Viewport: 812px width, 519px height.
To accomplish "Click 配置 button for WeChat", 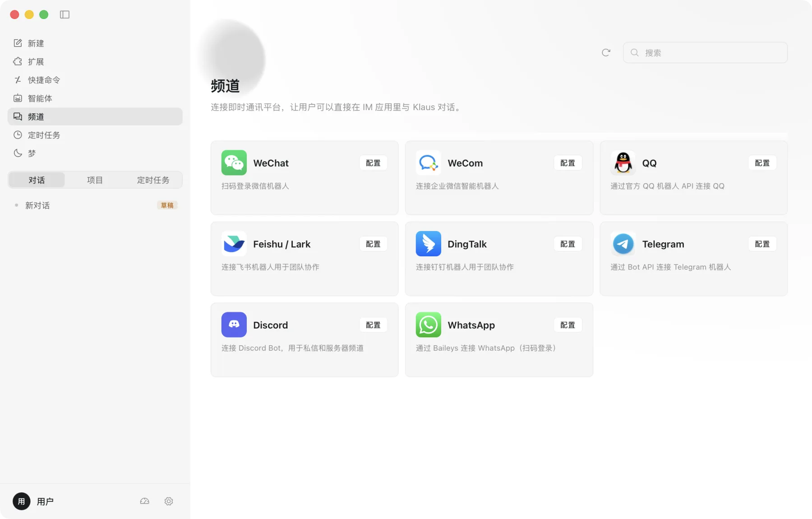I will click(x=373, y=163).
